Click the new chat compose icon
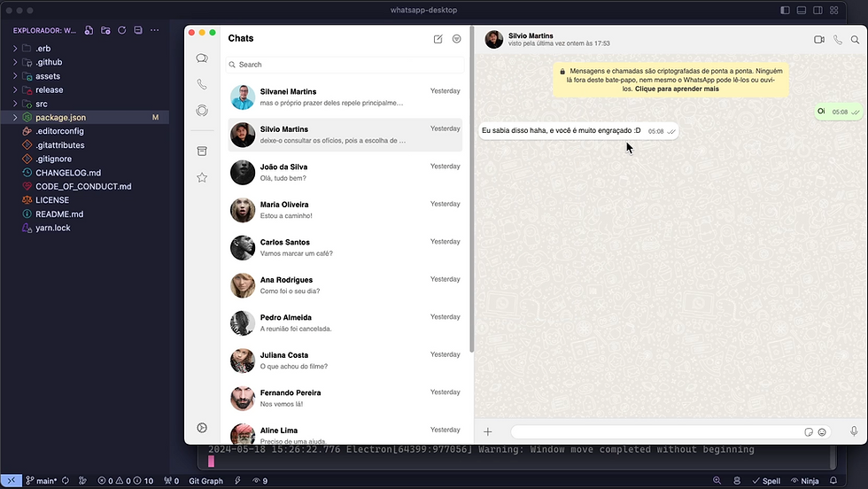The image size is (868, 489). 438,39
